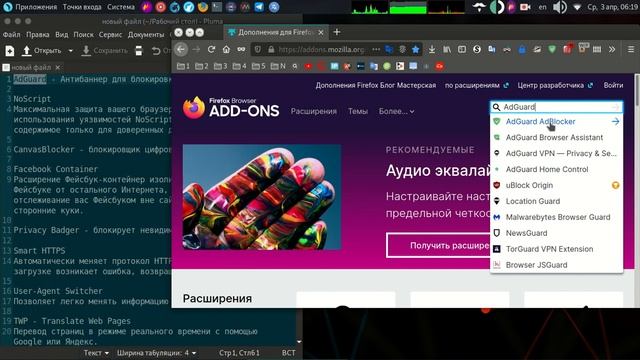Select AdGuard Browser Assistant suggestion
Viewport: 640px width, 360px height.
[556, 138]
